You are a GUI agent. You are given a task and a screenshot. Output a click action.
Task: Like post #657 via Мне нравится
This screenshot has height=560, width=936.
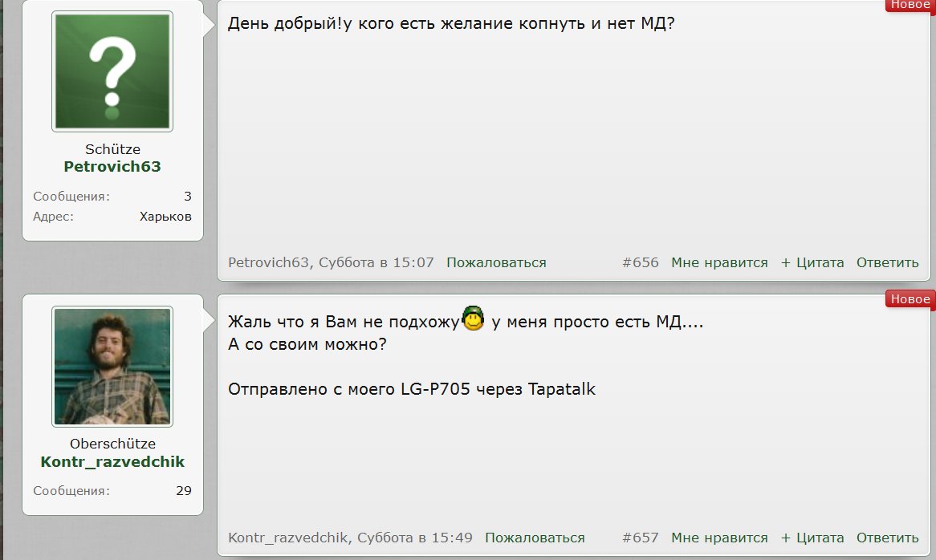click(719, 538)
